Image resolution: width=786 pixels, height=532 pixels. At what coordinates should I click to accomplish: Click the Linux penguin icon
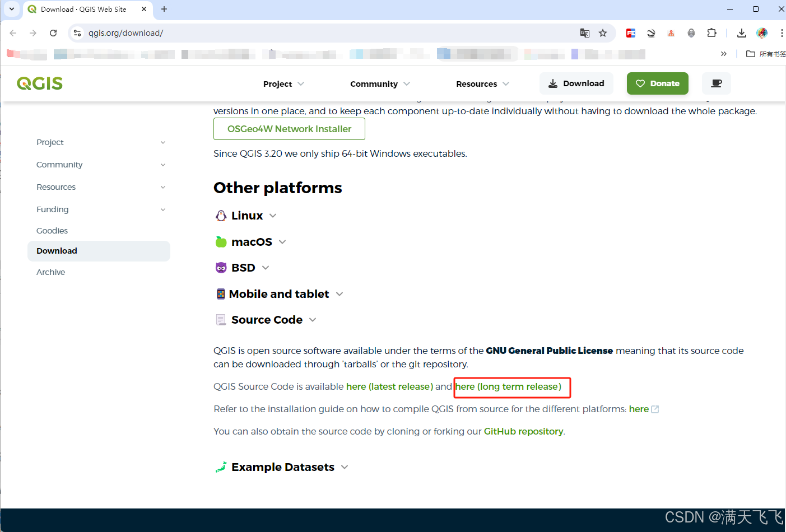pyautogui.click(x=221, y=216)
